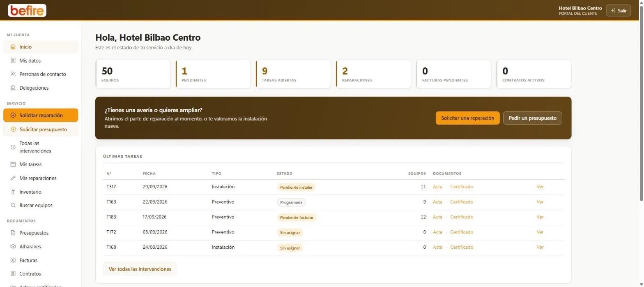Viewport: 644px width, 287px height.
Task: Open Acta for task T183
Action: (437, 217)
